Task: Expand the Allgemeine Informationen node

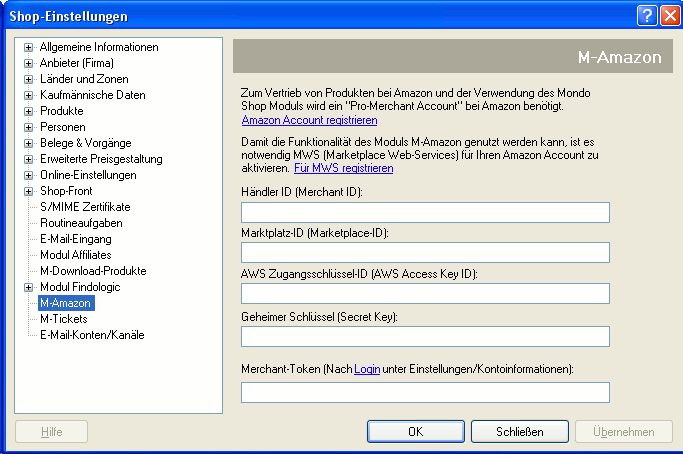Action: 28,47
